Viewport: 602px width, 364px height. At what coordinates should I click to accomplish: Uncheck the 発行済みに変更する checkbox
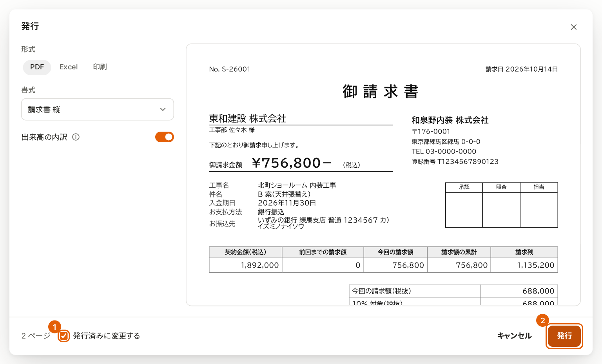pyautogui.click(x=64, y=336)
